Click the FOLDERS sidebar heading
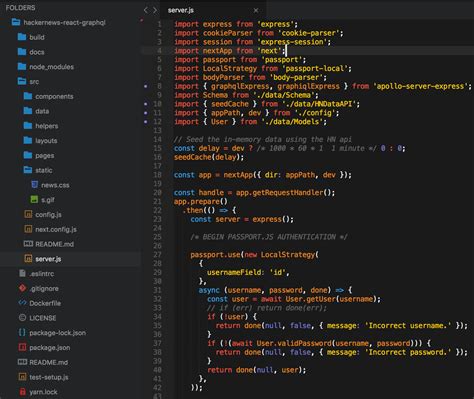The image size is (474, 399). coord(20,8)
